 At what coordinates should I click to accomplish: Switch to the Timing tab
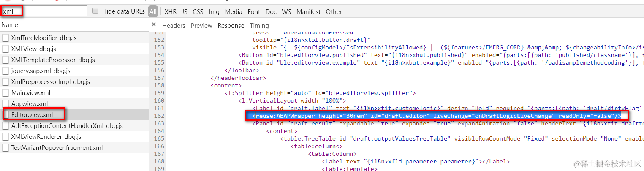(259, 25)
